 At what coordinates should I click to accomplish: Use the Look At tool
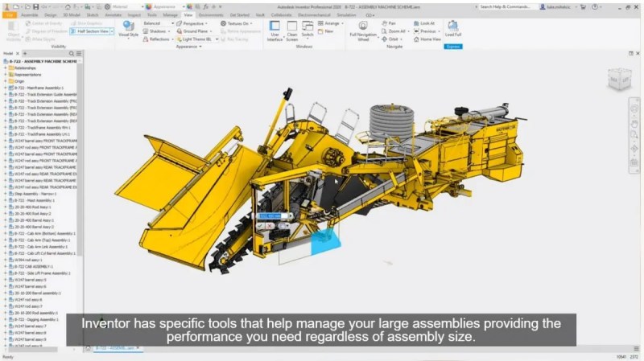coord(424,23)
